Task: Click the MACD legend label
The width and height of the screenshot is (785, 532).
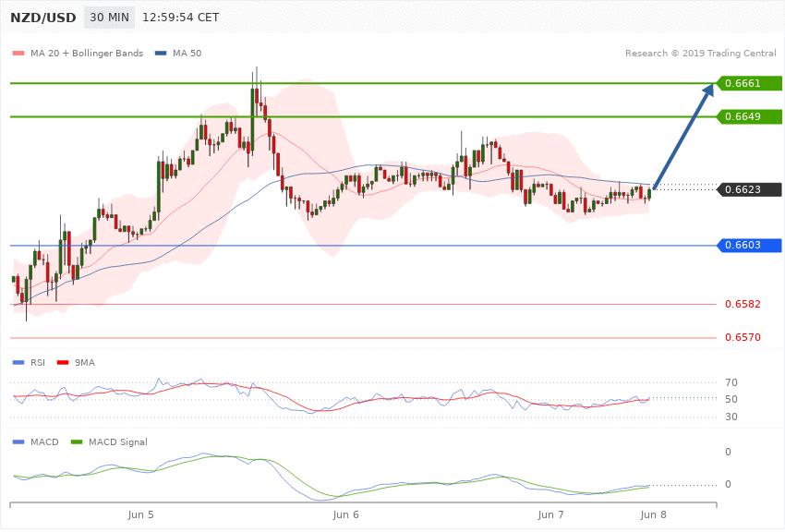Action: click(44, 441)
